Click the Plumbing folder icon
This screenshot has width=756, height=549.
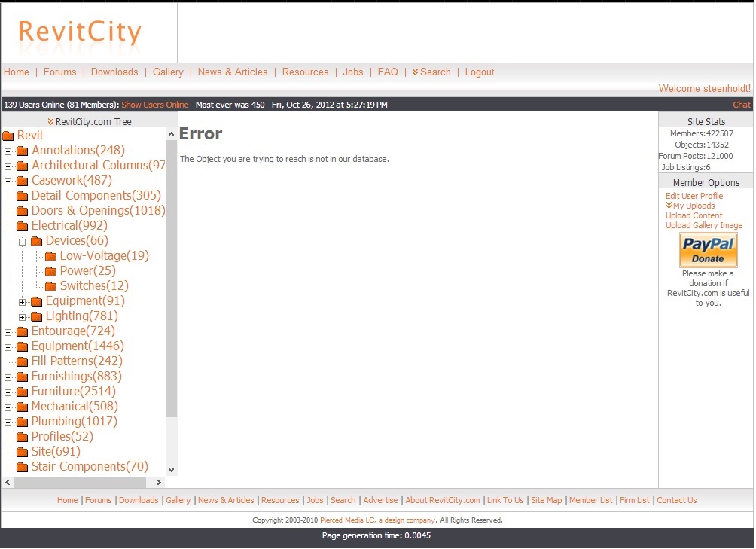tap(22, 422)
